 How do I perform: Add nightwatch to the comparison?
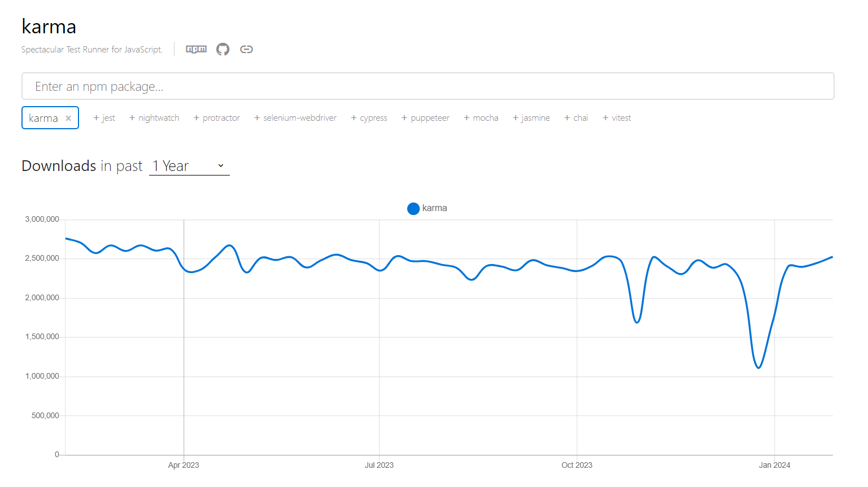point(154,117)
